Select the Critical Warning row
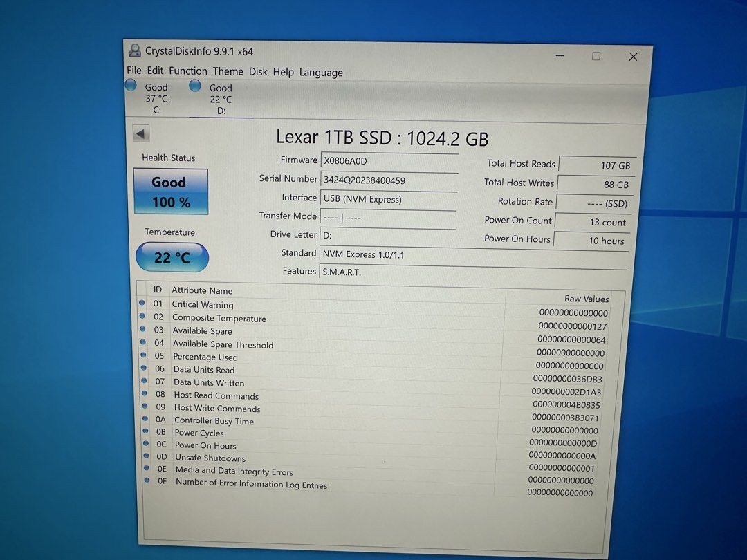Image resolution: width=747 pixels, height=560 pixels. (x=375, y=308)
